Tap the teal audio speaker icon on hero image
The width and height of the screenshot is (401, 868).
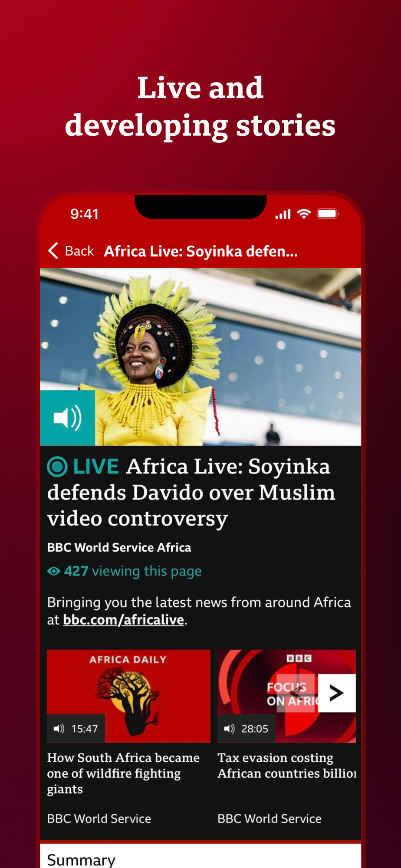pyautogui.click(x=67, y=418)
